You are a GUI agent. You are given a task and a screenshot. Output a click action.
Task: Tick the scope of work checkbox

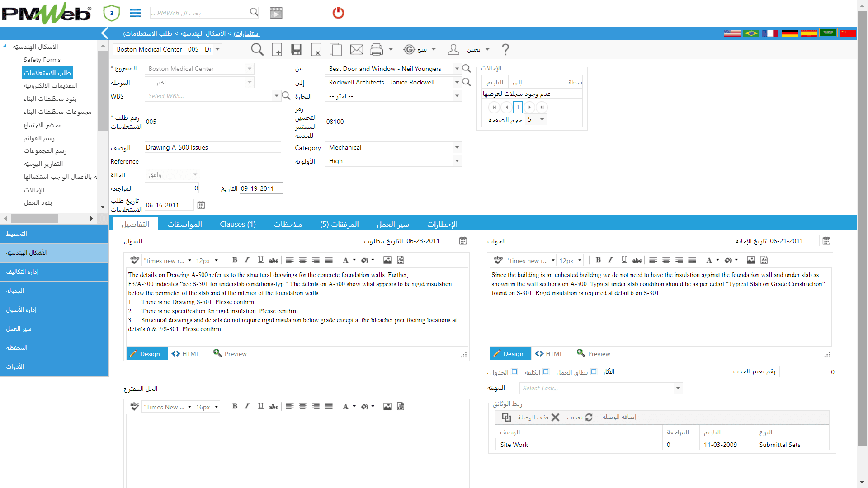(x=594, y=372)
